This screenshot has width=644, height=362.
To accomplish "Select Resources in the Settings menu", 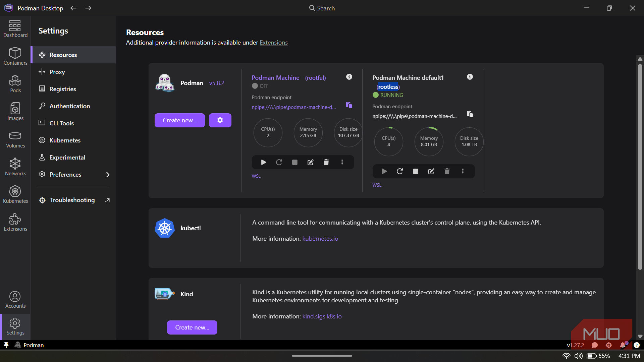I will 73,55.
